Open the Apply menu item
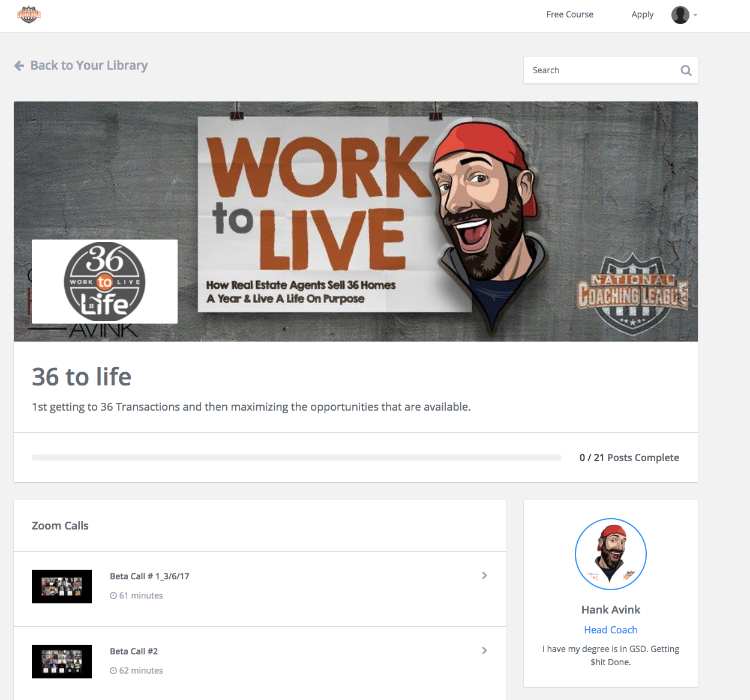The image size is (750, 700). 642,14
